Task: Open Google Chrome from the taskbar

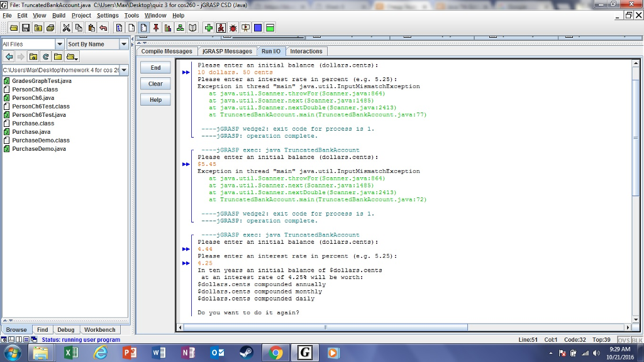Action: tap(275, 353)
